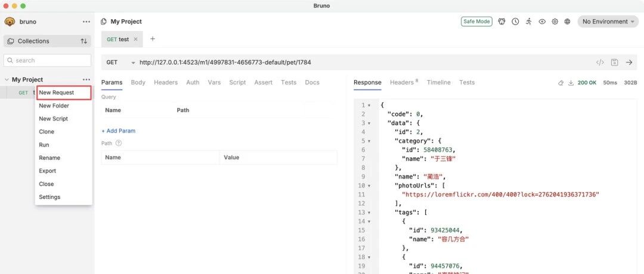Choose New Folder from the context menu

click(x=54, y=106)
